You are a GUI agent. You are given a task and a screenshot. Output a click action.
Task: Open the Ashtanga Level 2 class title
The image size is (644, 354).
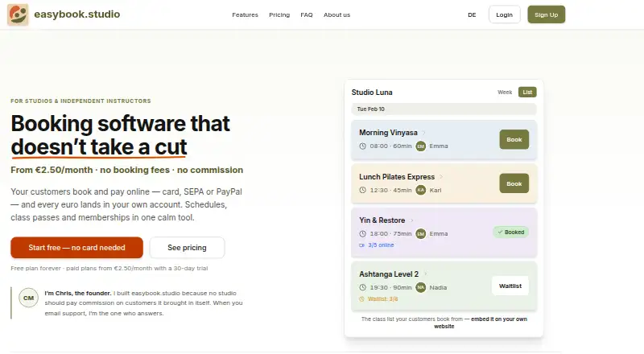click(x=389, y=274)
